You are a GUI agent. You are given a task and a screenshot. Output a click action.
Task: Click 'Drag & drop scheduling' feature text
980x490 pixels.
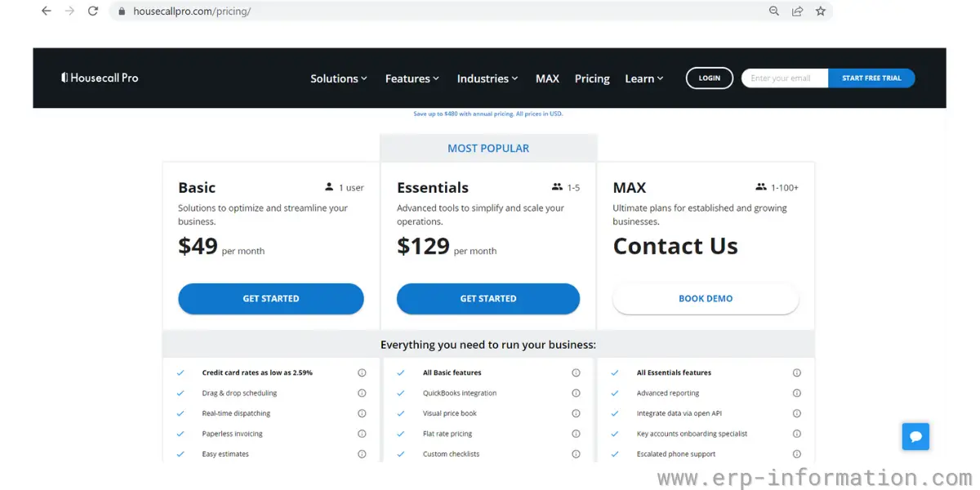pos(240,393)
